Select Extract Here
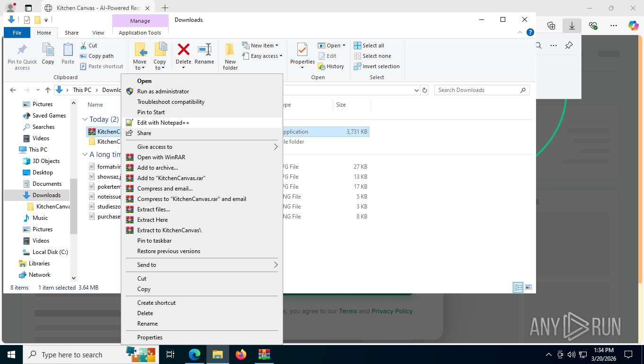The image size is (644, 364). [202, 220]
